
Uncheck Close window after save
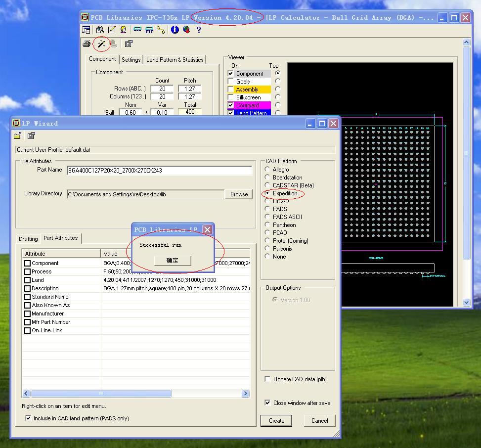pos(267,403)
